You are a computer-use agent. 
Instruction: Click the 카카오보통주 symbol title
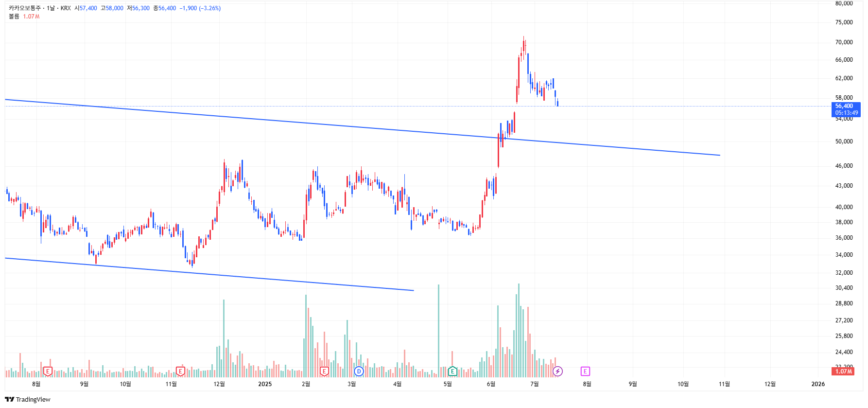pos(25,8)
